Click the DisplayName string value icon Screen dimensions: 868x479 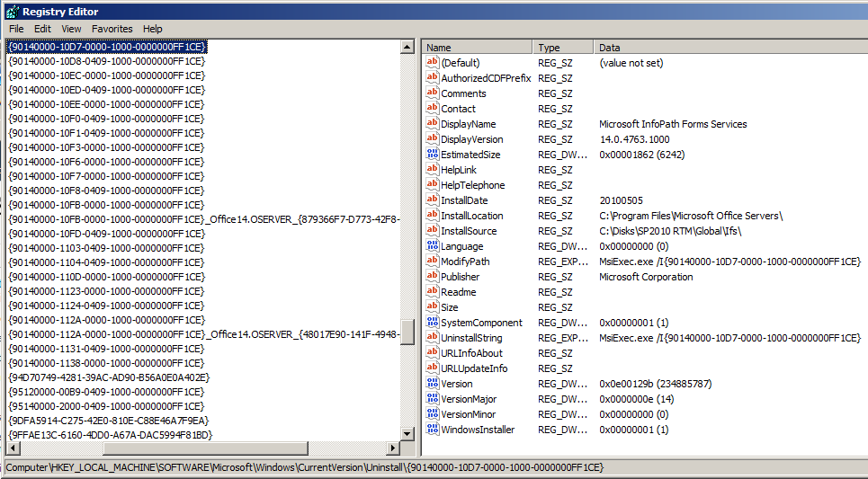[x=432, y=124]
